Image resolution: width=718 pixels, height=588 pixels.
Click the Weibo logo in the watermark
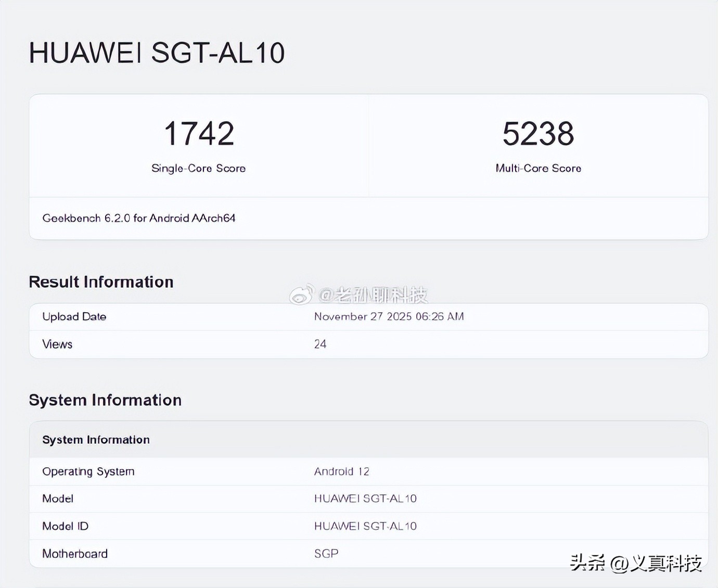pyautogui.click(x=301, y=295)
